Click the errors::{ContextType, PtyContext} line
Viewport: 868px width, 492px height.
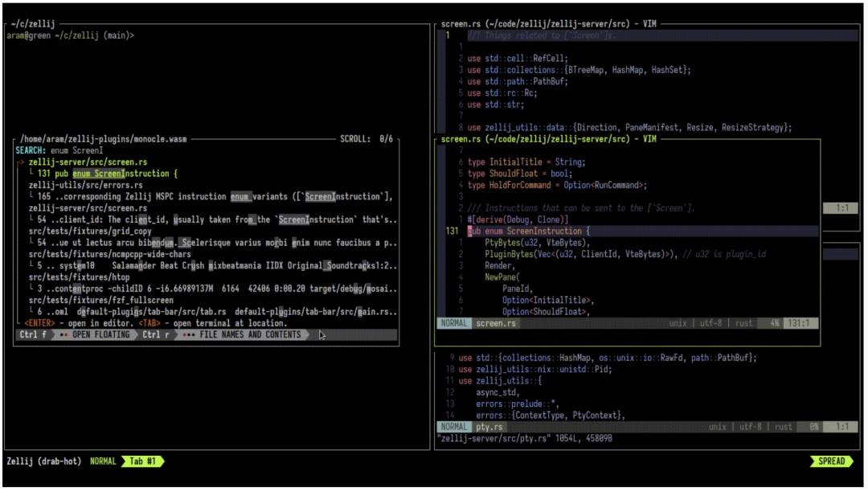click(x=551, y=416)
